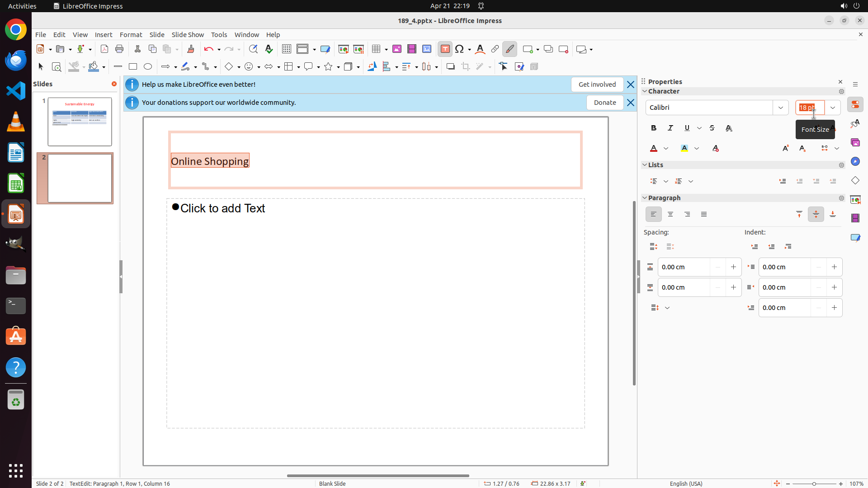The height and width of the screenshot is (488, 868).
Task: Toggle Bold in Character panel
Action: pyautogui.click(x=654, y=128)
